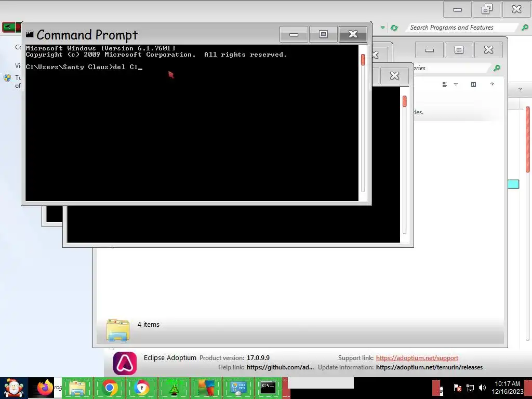Close the second Command Prompt window
The width and height of the screenshot is (532, 399).
[x=394, y=76]
